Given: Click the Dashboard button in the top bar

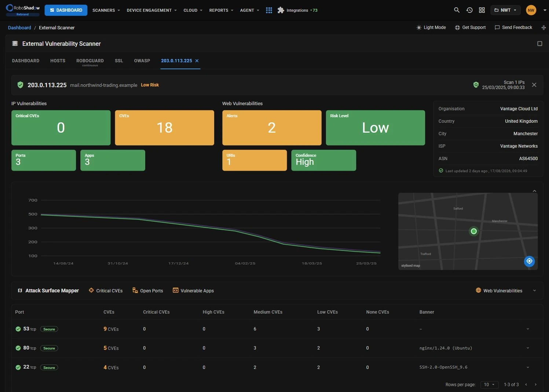Looking at the screenshot, I should (66, 10).
